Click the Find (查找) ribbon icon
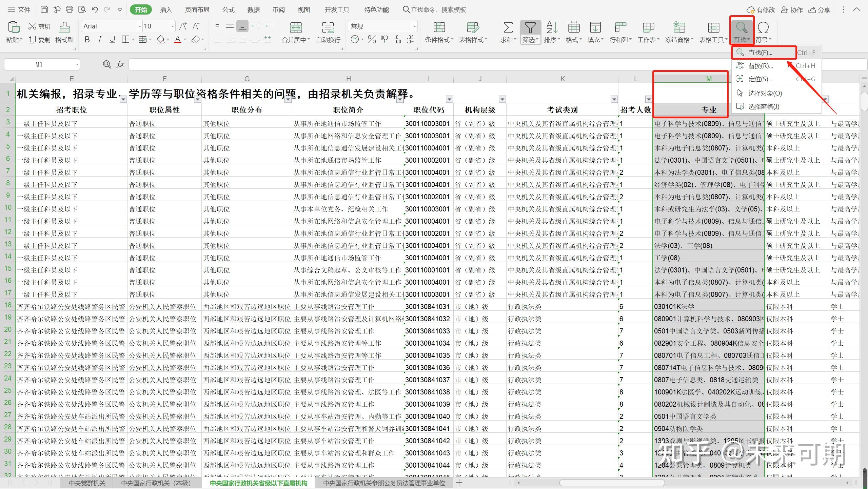 point(742,27)
